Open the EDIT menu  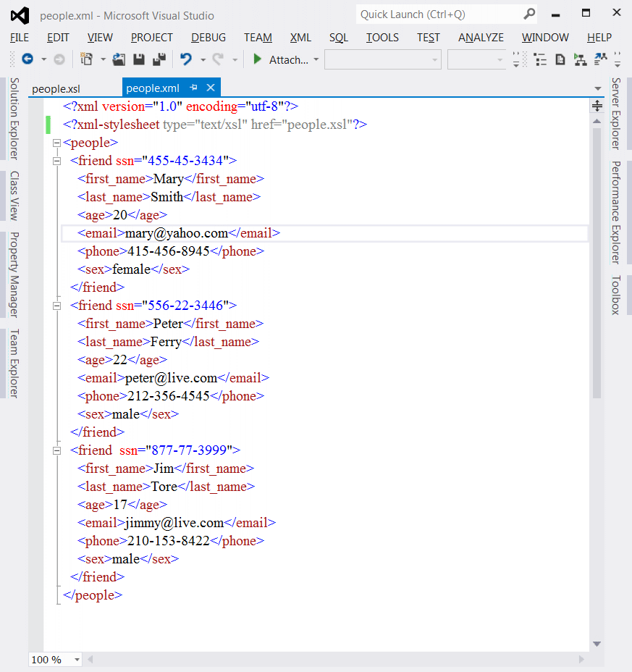[x=58, y=38]
